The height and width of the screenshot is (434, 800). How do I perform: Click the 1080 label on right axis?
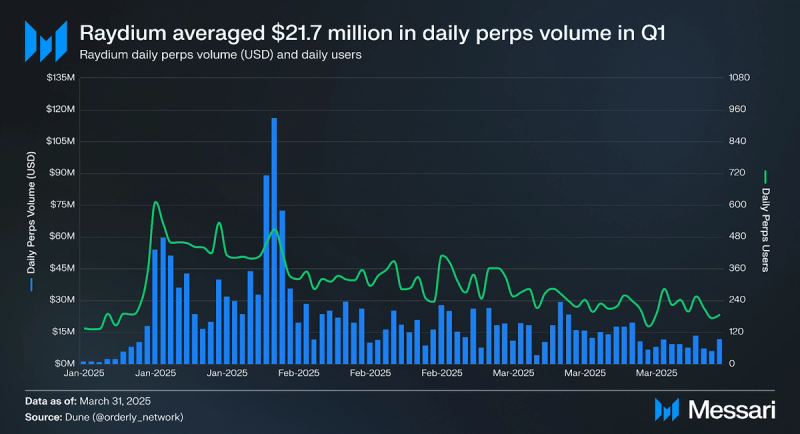point(739,78)
